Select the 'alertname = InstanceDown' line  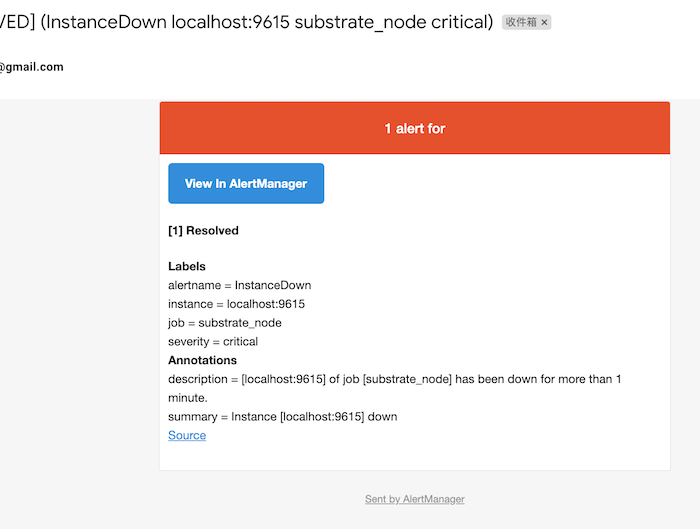(239, 286)
